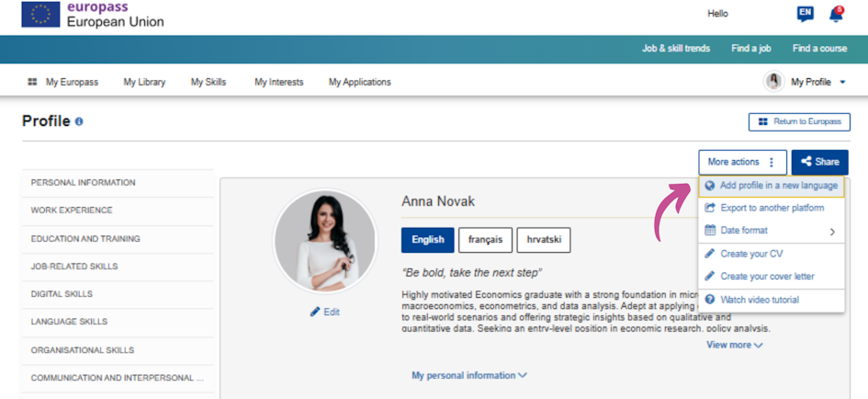Choose Create your CV from the menu
This screenshot has width=868, height=399.
point(772,254)
